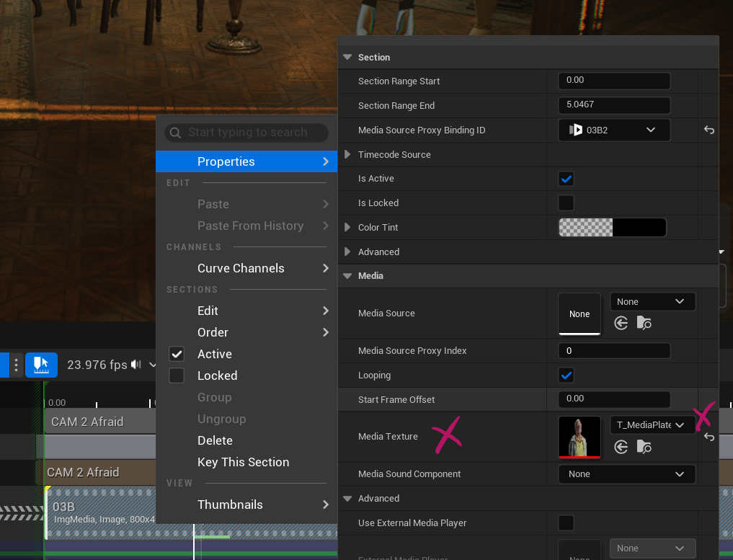Viewport: 733px width, 560px height.
Task: Reset Media Source Proxy Binding ID to default
Action: tap(708, 130)
